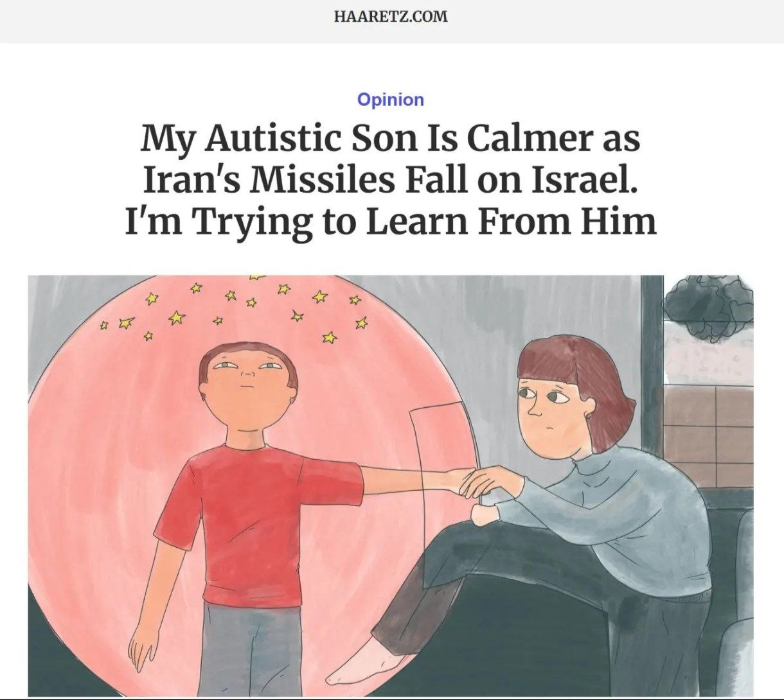784x700 pixels.
Task: Open the Opinion section link
Action: click(391, 100)
